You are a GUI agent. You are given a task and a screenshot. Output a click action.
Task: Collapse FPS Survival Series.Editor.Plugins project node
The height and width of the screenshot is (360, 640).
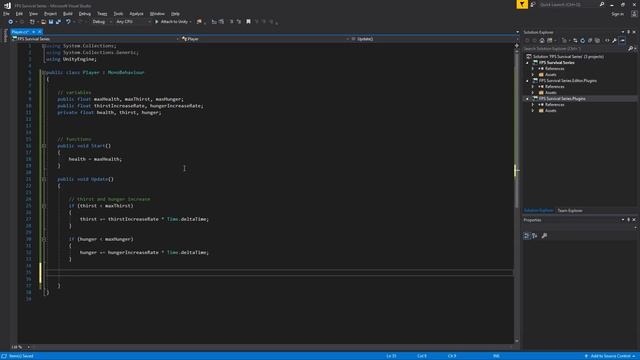tap(527, 81)
